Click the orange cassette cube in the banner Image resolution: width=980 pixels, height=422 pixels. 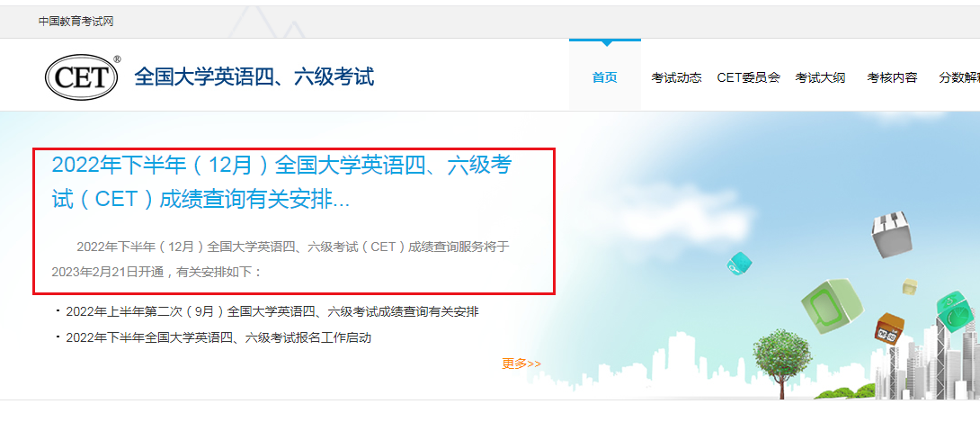tap(888, 328)
